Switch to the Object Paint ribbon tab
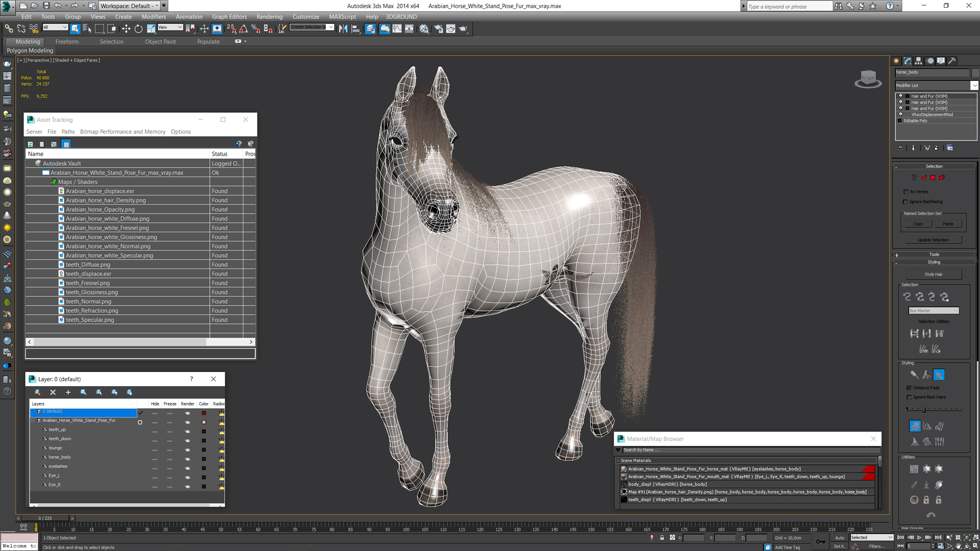The height and width of the screenshot is (551, 980). pos(160,42)
